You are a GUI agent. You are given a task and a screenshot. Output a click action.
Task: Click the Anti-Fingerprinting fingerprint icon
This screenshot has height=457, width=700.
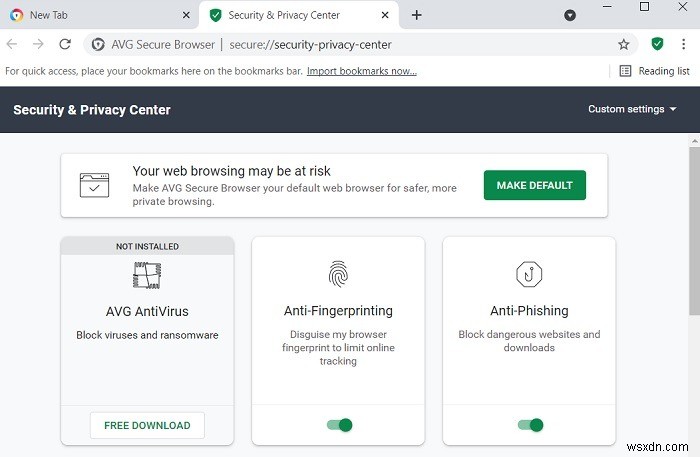pyautogui.click(x=338, y=274)
